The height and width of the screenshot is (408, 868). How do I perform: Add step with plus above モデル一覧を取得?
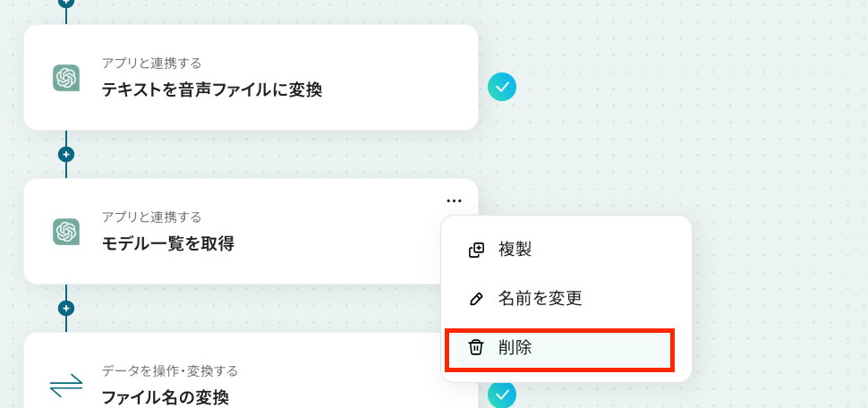click(65, 154)
